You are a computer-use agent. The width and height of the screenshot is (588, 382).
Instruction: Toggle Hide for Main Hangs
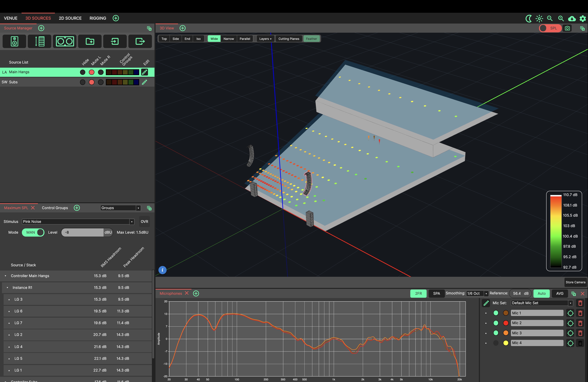pyautogui.click(x=82, y=72)
